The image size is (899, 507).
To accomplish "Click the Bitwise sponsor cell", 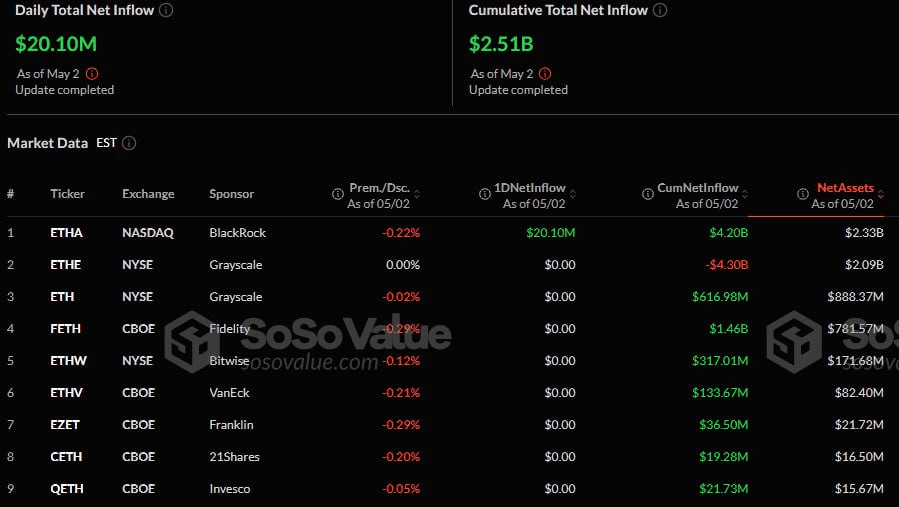I will click(x=229, y=361).
